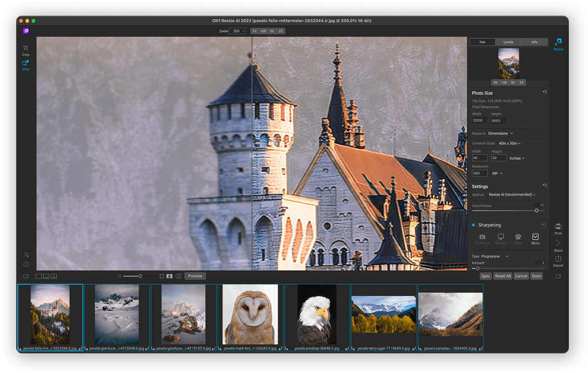
Task: Click the Print icon in right sidebar
Action: point(558,226)
